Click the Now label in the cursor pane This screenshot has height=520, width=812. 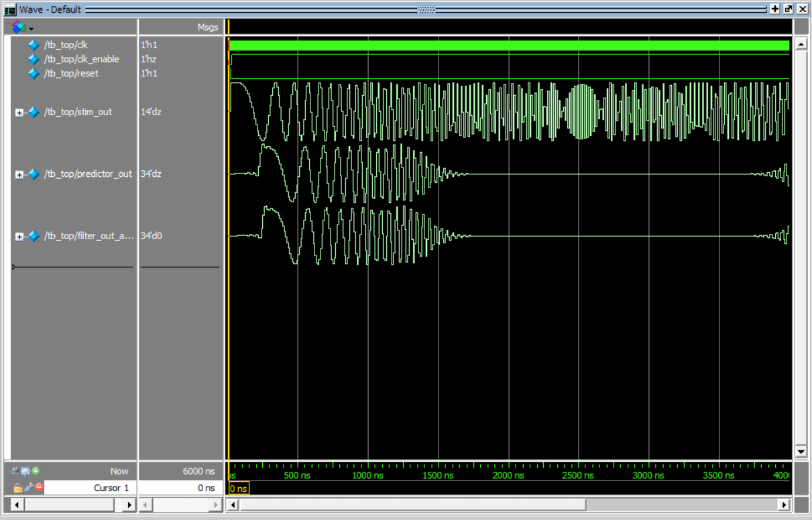tap(119, 470)
